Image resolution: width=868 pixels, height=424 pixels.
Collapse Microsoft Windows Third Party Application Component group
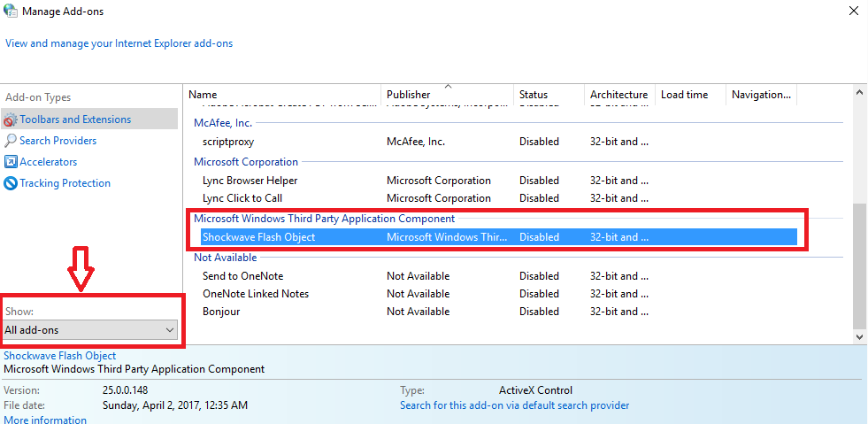[325, 218]
